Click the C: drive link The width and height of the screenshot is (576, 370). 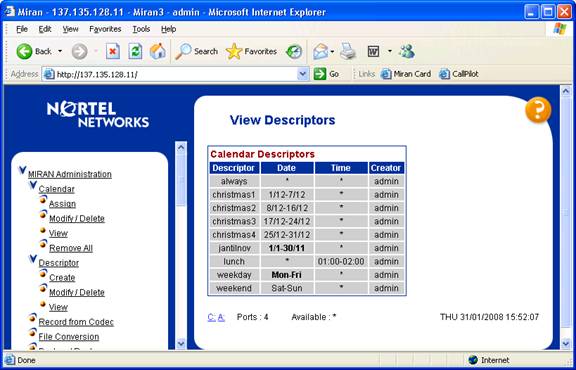click(212, 317)
